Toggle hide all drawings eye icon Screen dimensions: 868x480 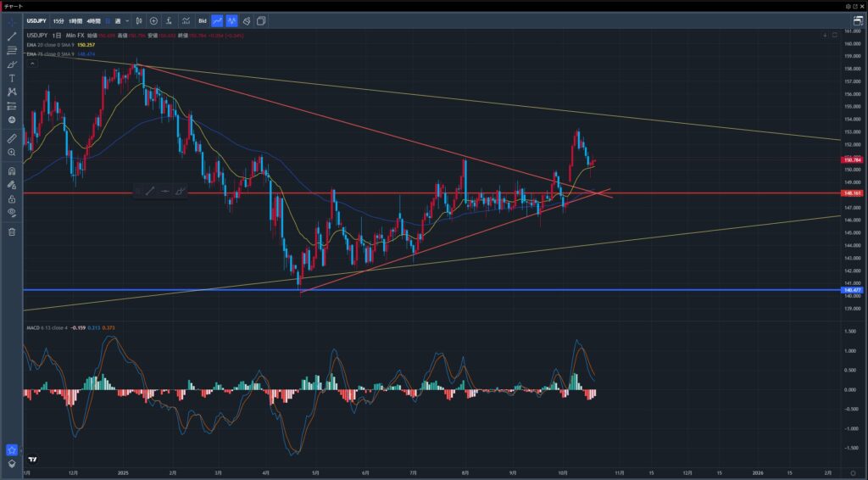click(x=12, y=213)
